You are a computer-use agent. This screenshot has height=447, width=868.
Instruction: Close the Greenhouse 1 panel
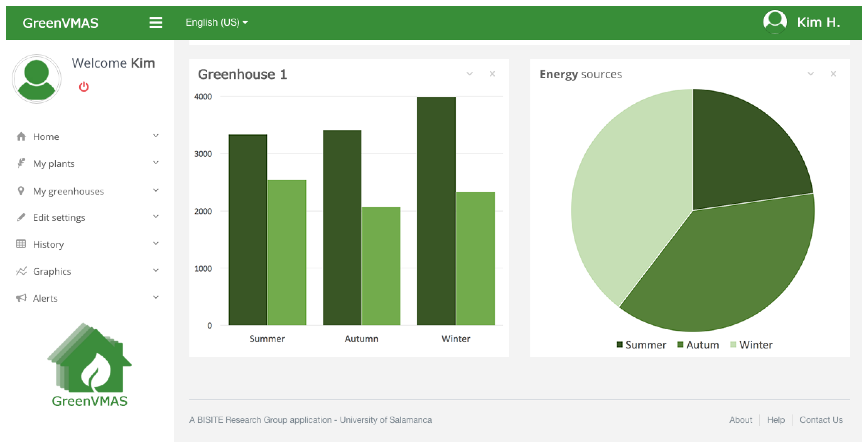492,74
